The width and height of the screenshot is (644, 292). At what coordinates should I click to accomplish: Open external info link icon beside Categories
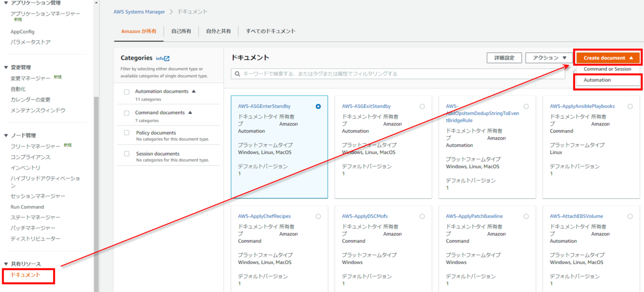click(167, 59)
